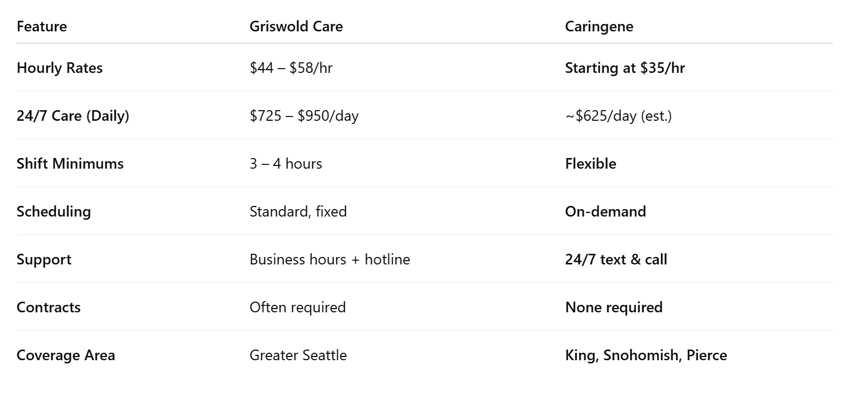868x415 pixels.
Task: Click Business hours + hotline cell
Action: click(x=330, y=260)
